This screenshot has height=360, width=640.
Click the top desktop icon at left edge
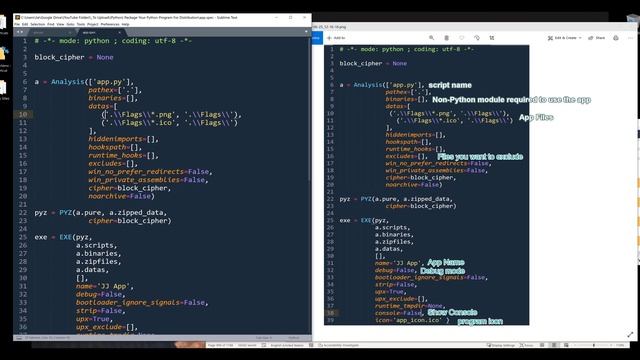2,22
